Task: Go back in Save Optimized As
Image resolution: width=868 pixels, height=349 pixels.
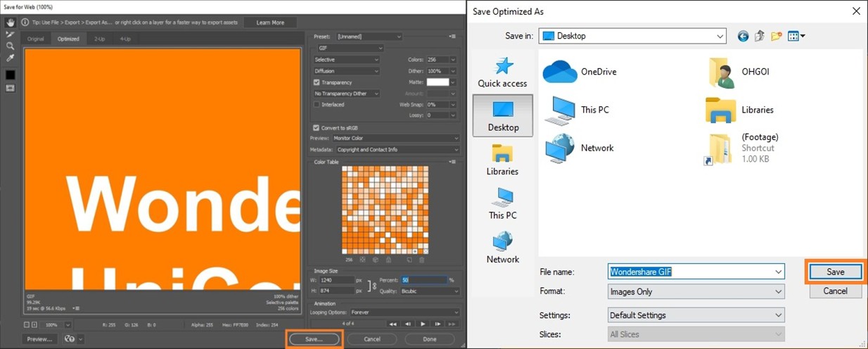Action: click(743, 36)
